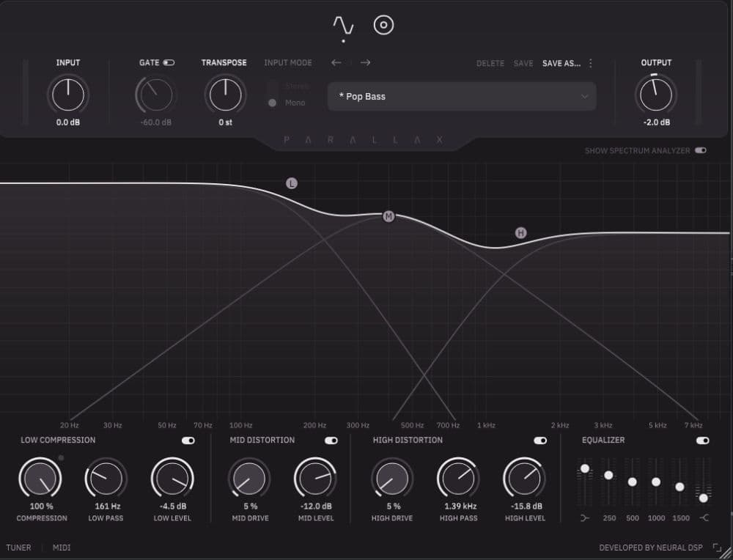Go to previous preset using left arrow
Image resolution: width=733 pixels, height=560 pixels.
[336, 63]
